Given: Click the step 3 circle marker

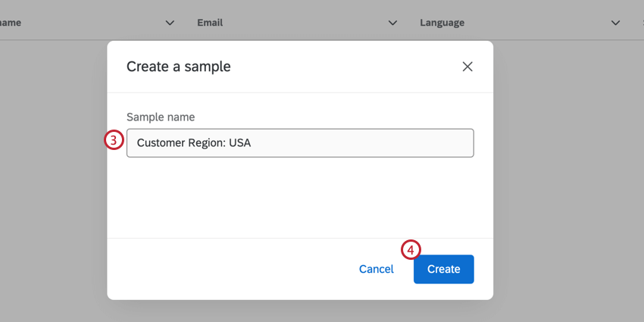Looking at the screenshot, I should 113,140.
